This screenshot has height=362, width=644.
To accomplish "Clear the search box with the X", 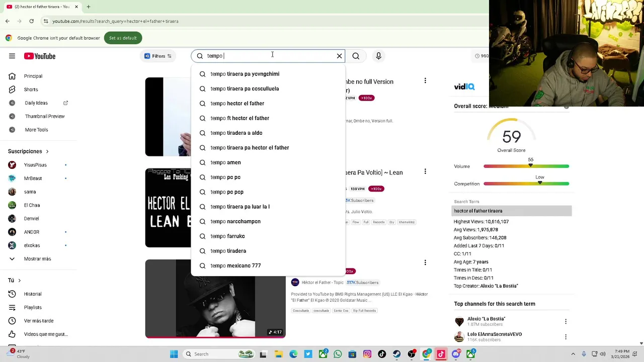I will [x=339, y=56].
